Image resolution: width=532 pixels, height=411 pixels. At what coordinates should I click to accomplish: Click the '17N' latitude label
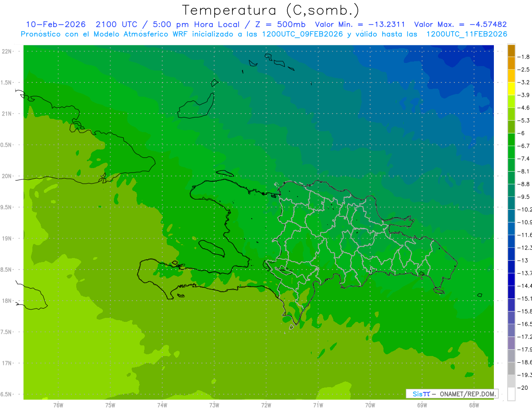point(7,363)
